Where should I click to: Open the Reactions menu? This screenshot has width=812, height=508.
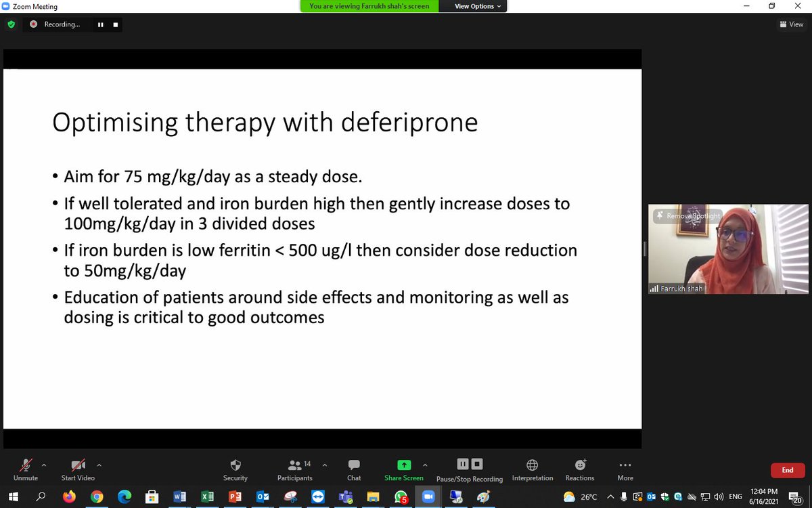point(580,469)
